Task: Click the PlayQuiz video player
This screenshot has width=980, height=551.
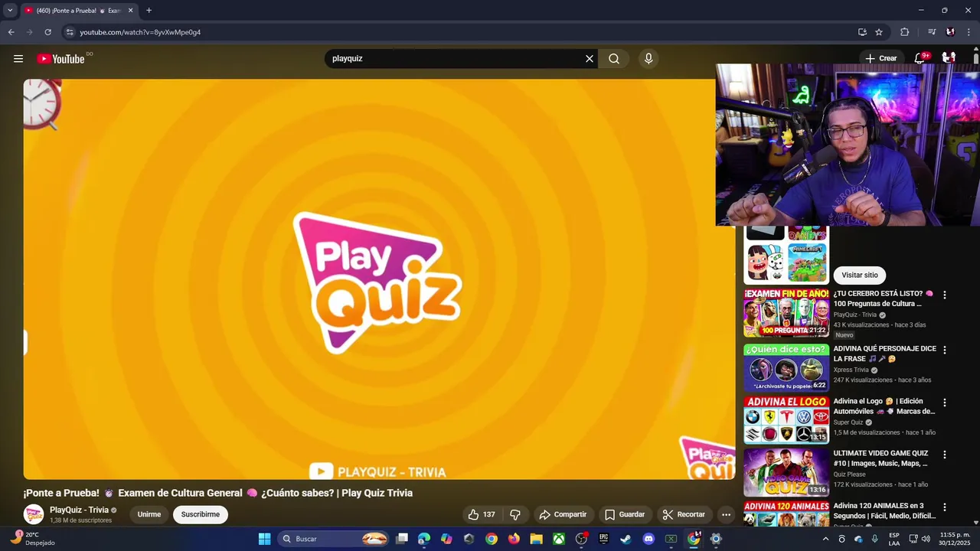Action: tap(379, 279)
